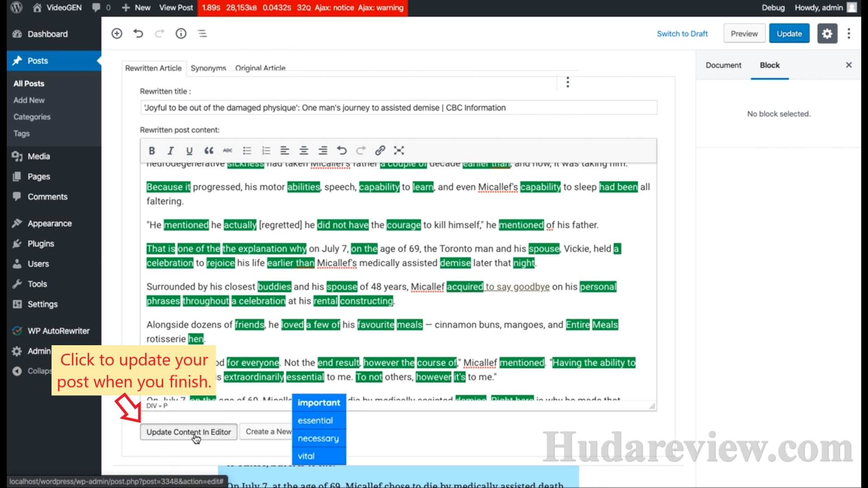This screenshot has width=868, height=488.
Task: Open content structure info icon
Action: [x=181, y=33]
